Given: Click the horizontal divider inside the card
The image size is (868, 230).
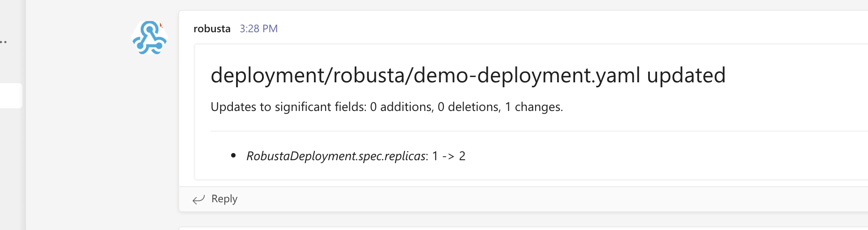Looking at the screenshot, I should [539, 131].
